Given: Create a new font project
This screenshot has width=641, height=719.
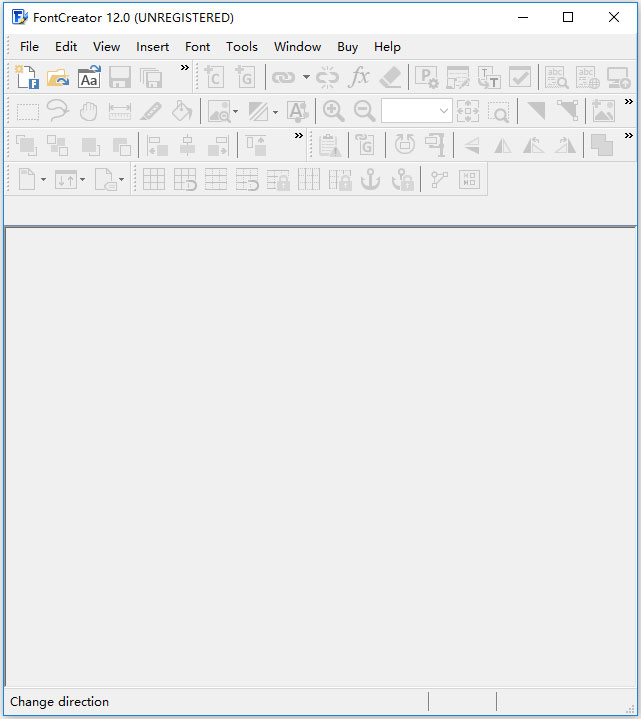Looking at the screenshot, I should [27, 77].
